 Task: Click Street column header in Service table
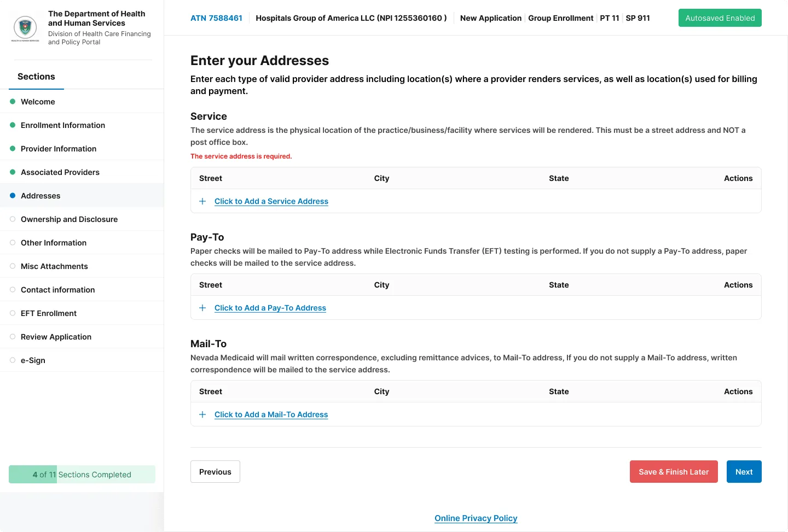pos(211,178)
